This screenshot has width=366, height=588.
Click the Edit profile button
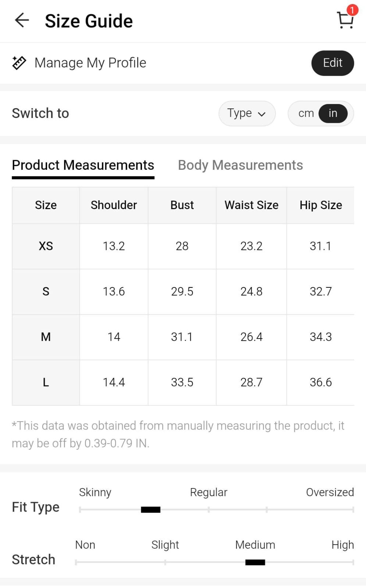(x=333, y=63)
